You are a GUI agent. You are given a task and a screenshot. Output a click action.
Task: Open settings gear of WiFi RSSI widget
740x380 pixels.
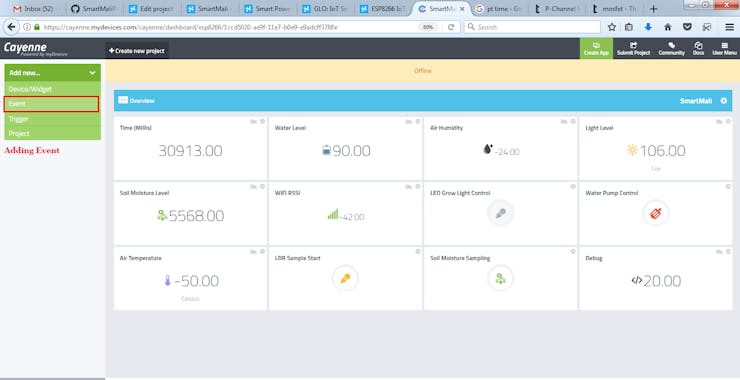coord(418,186)
